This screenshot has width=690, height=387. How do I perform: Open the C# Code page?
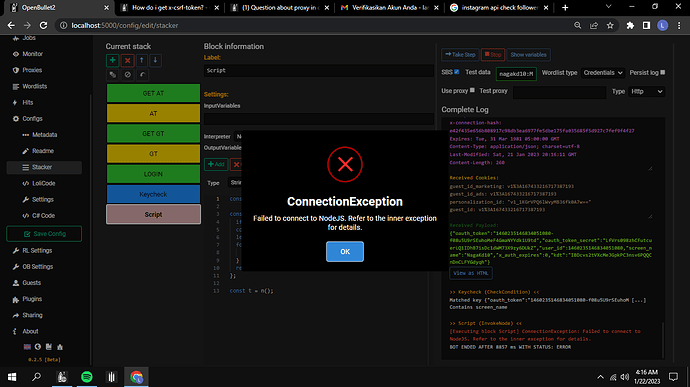44,215
